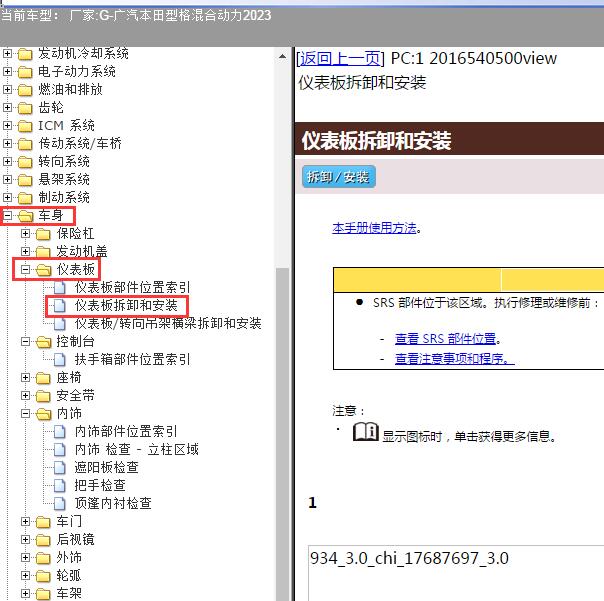Click page icon of 仪表板拆卸和安装

click(x=60, y=306)
